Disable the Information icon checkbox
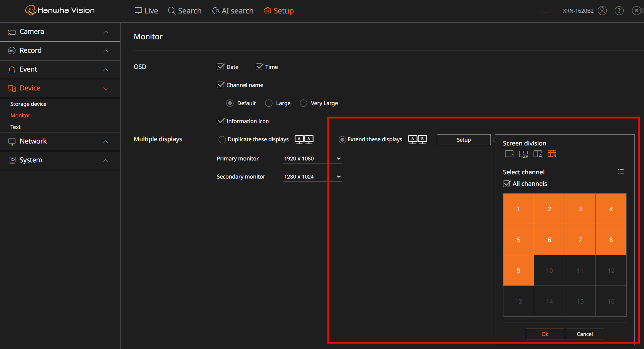 click(x=220, y=121)
